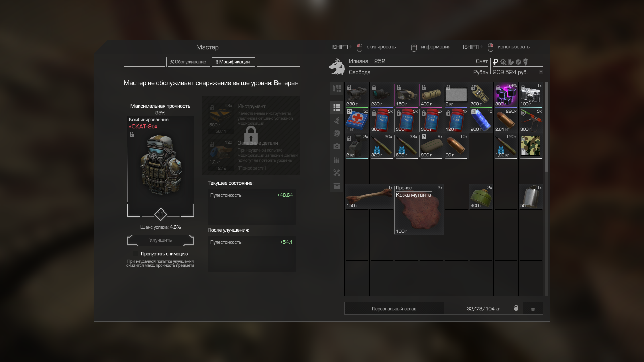Select the 290x bullet stack

coord(506,120)
